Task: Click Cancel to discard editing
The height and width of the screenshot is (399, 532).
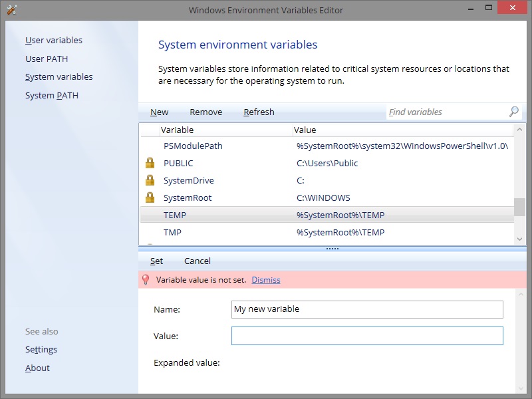Action: point(197,261)
